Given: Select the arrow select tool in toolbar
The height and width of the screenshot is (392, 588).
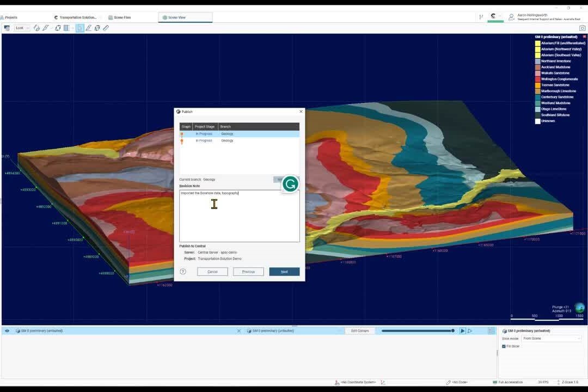Looking at the screenshot, I should click(x=80, y=28).
